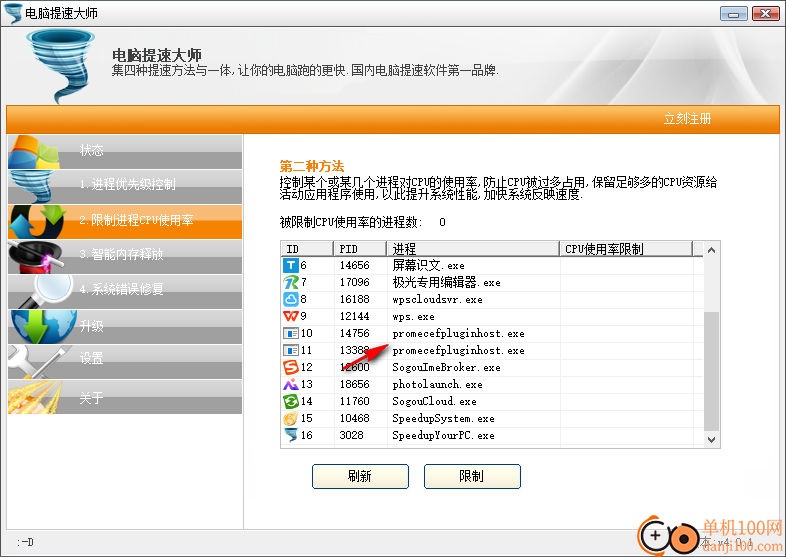Image resolution: width=786 pixels, height=557 pixels.
Task: Close the 电脑提速大师 window
Action: [x=765, y=14]
